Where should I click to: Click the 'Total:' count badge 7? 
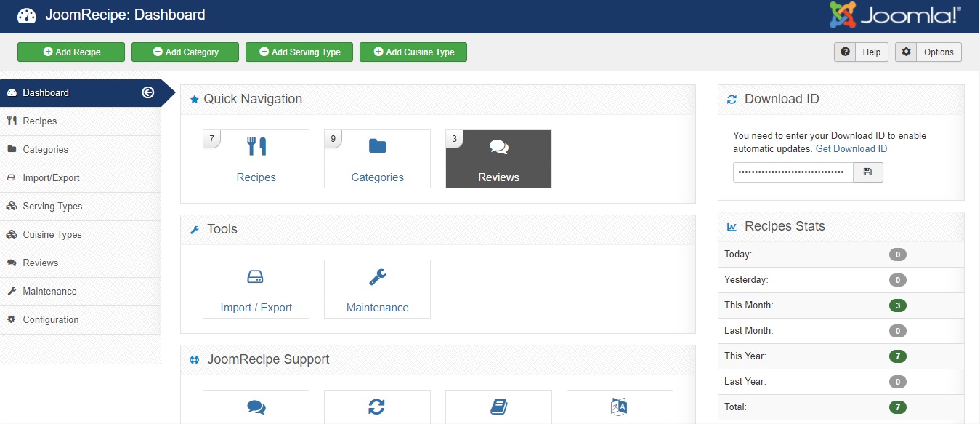pyautogui.click(x=897, y=407)
